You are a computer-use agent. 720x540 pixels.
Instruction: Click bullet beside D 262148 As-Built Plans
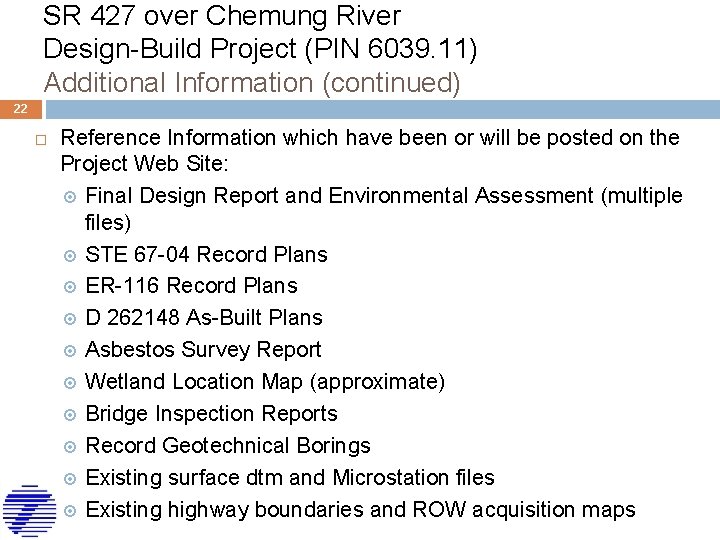(x=70, y=319)
